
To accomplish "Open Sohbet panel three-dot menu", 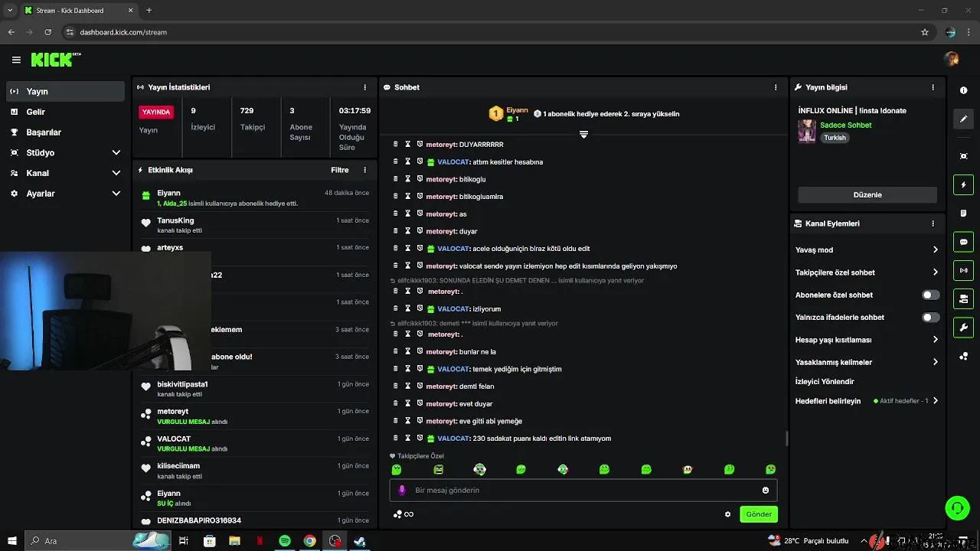I will tap(776, 87).
